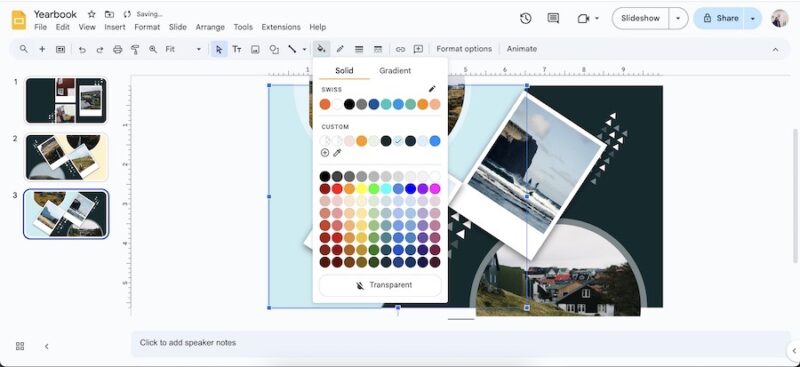Open the Arrange menu

click(210, 27)
